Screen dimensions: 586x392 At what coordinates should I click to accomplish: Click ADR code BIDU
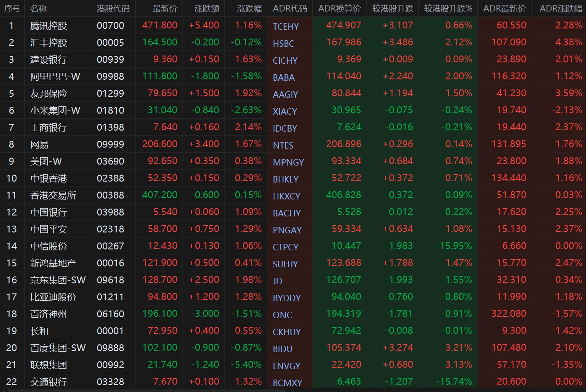(282, 349)
